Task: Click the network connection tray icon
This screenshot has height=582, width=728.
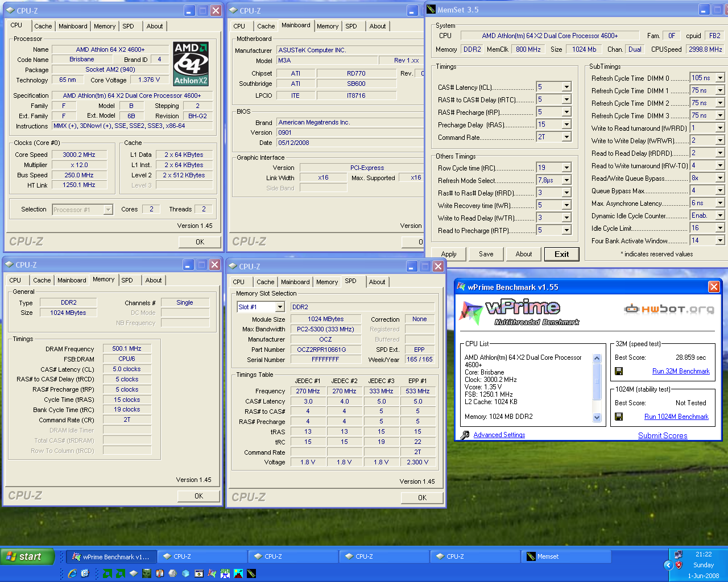Action: coord(678,555)
